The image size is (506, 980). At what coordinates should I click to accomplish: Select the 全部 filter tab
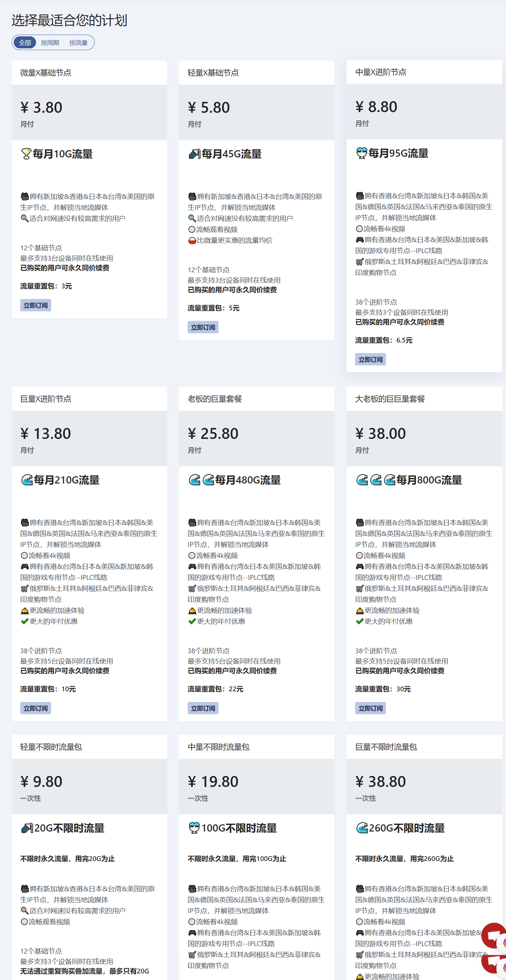(25, 43)
